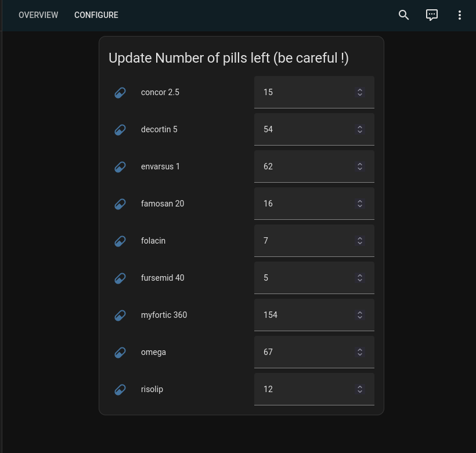The image size is (476, 453).
Task: Click the pill icon beside concor 2.5
Action: 120,92
